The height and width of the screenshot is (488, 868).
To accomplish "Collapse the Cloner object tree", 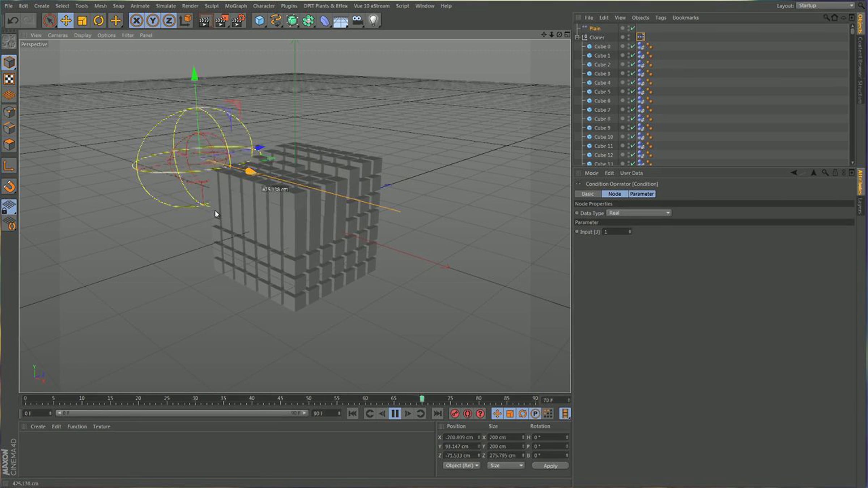I will 578,37.
